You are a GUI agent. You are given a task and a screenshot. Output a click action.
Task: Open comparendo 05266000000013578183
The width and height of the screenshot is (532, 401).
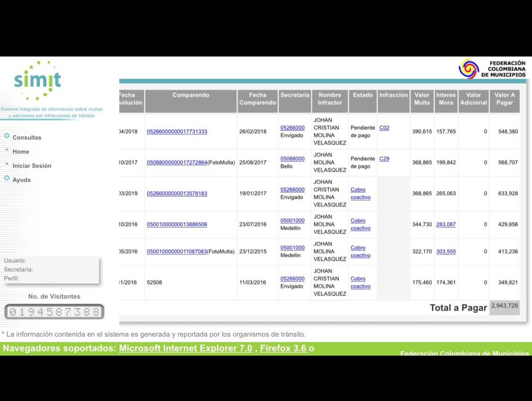[177, 194]
